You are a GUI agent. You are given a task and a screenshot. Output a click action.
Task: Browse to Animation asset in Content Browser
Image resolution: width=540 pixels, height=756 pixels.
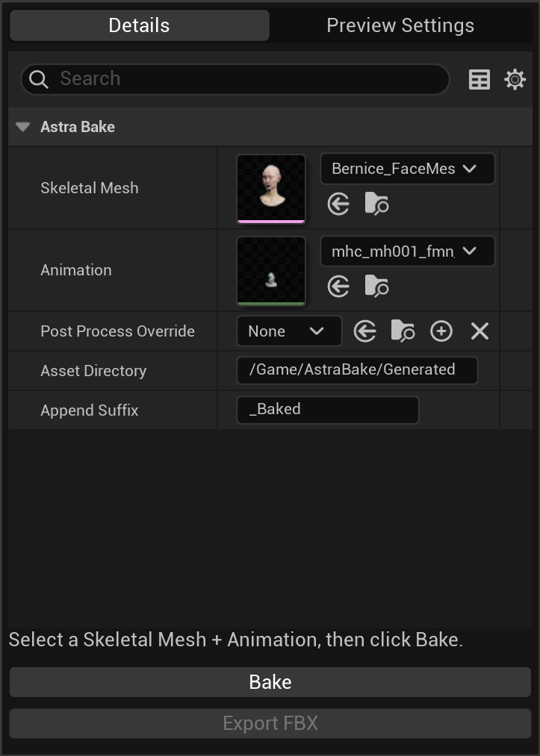[x=376, y=286]
